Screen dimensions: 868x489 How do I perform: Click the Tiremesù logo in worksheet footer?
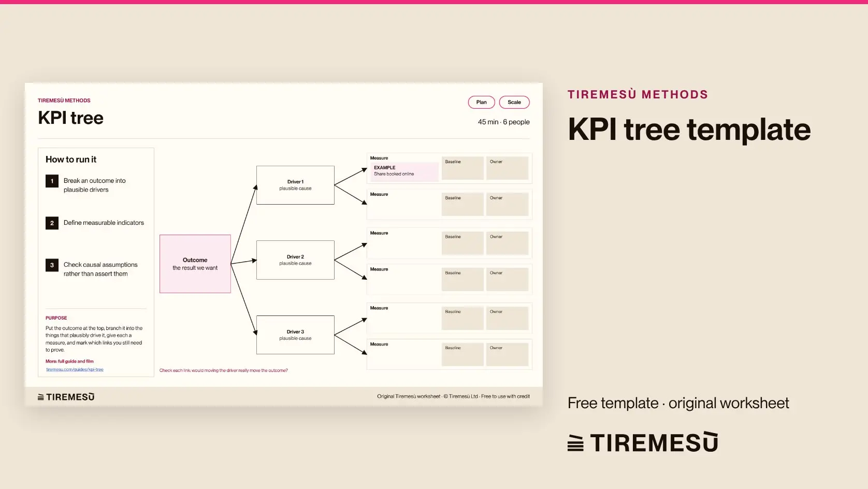66,397
